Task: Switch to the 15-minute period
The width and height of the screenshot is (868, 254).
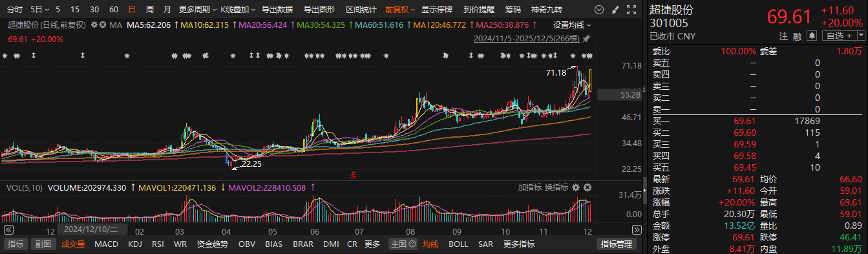Action: [x=76, y=10]
